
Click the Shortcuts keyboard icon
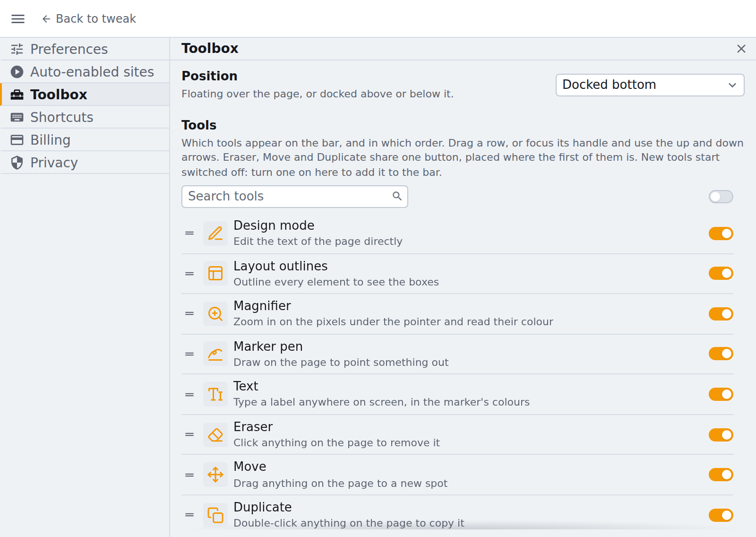pos(17,117)
